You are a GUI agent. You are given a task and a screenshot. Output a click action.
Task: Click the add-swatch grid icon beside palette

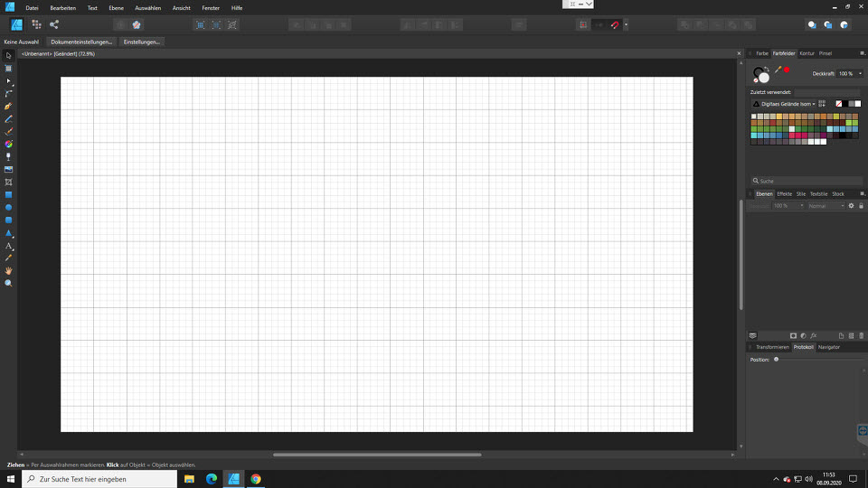822,103
